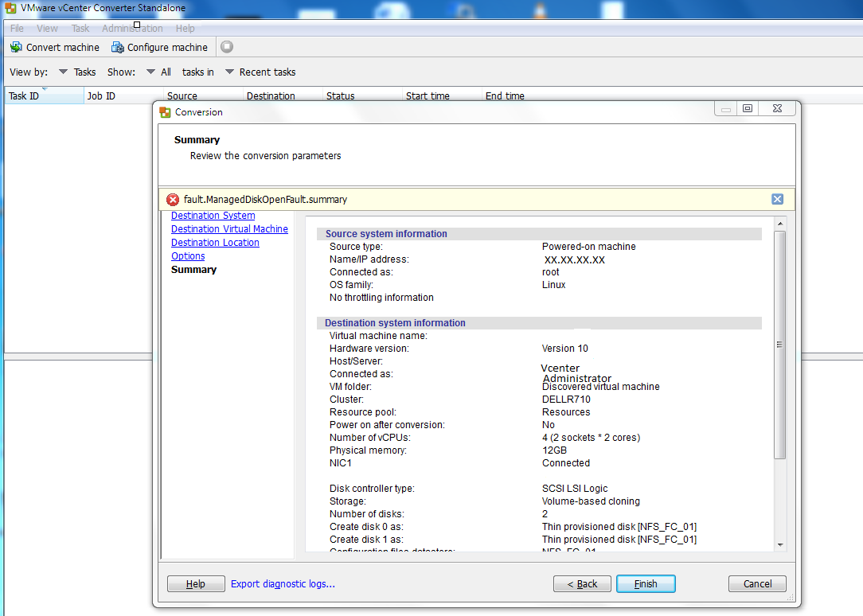Dismiss the fault message with blue X
863x616 pixels.
coord(777,199)
